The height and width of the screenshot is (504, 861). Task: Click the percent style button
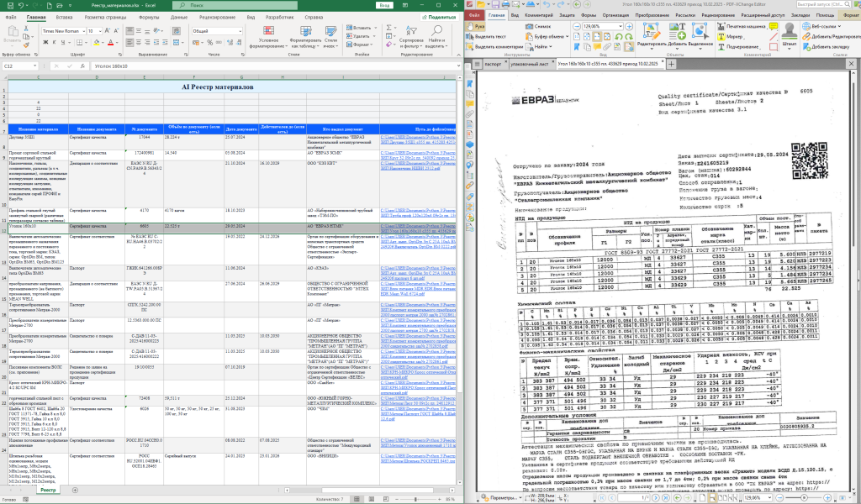209,42
